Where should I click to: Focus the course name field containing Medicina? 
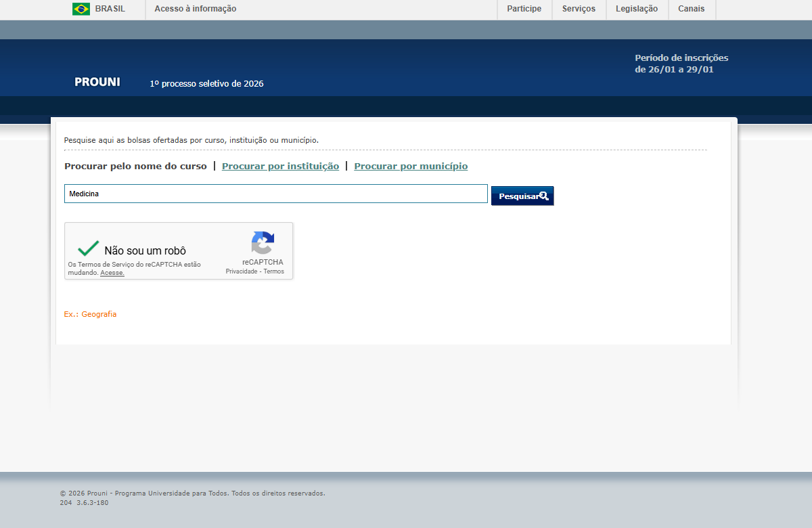point(275,194)
